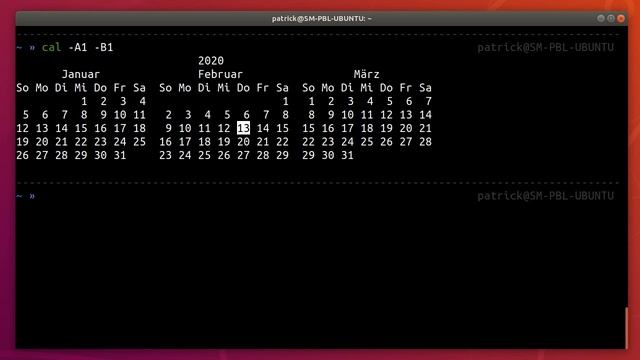
Task: Click 'Sa' weekday header under März
Action: 425,88
